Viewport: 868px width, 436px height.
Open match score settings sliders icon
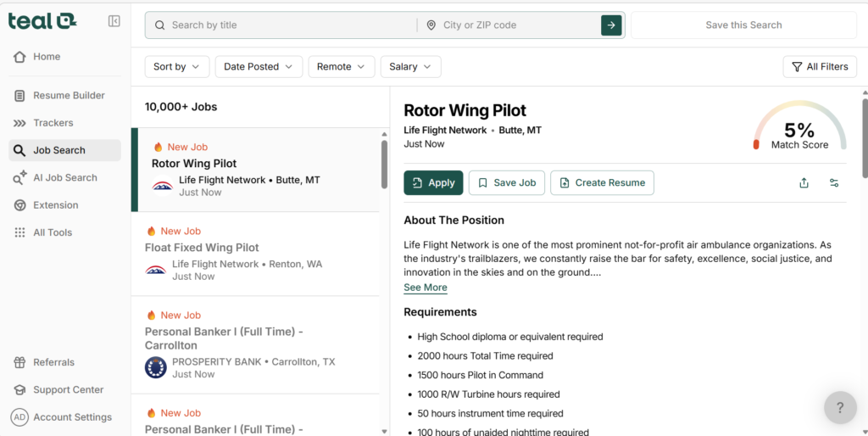834,182
